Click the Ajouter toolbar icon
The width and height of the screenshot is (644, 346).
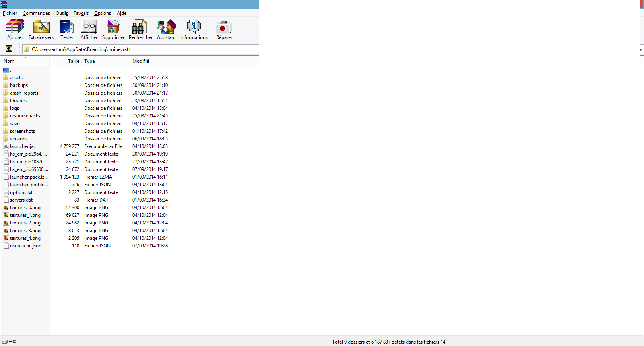pos(15,27)
